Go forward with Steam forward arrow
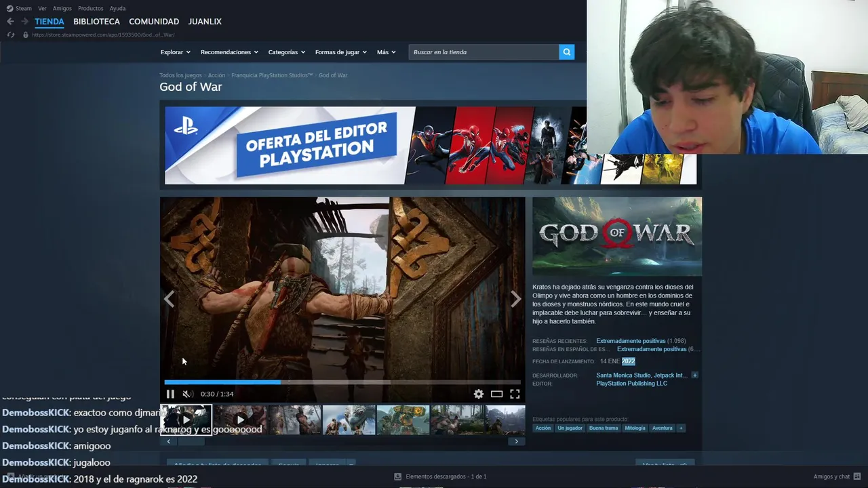Viewport: 868px width, 488px height. pos(24,22)
